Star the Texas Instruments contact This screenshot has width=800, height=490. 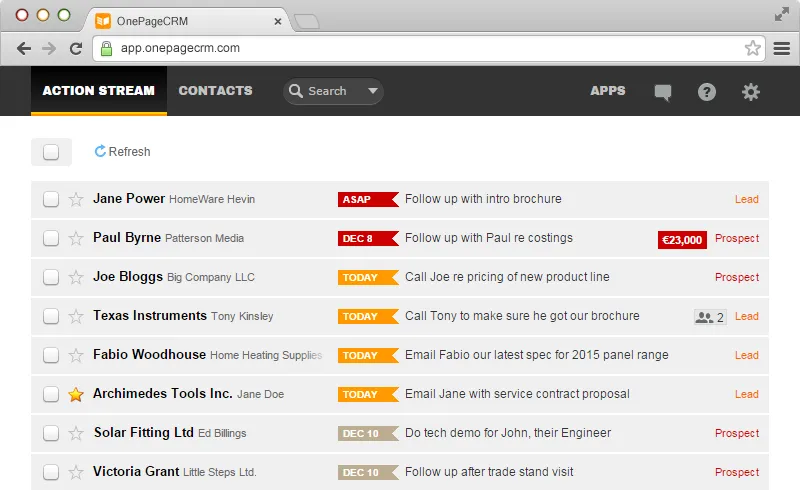pyautogui.click(x=76, y=316)
